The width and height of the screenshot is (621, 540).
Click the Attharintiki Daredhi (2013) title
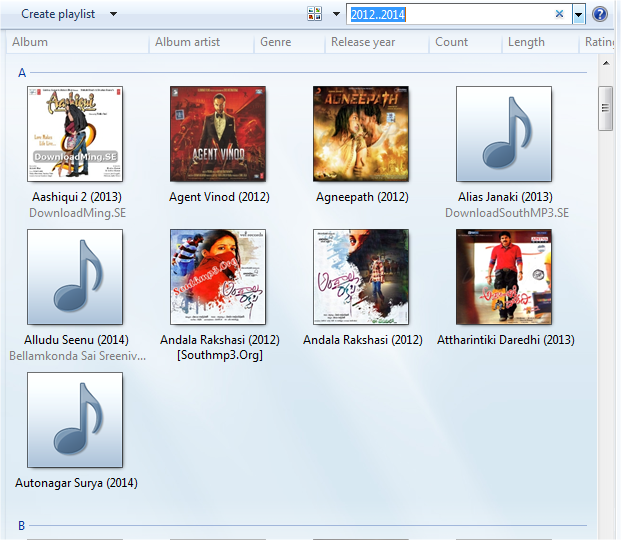click(x=506, y=340)
